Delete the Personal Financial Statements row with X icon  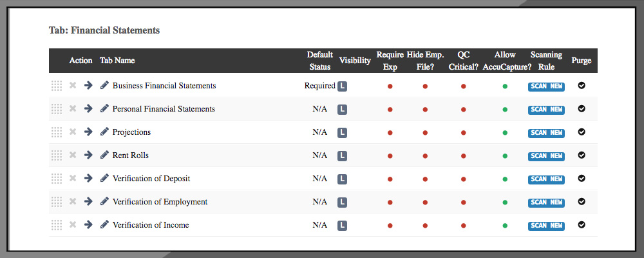[x=73, y=109]
